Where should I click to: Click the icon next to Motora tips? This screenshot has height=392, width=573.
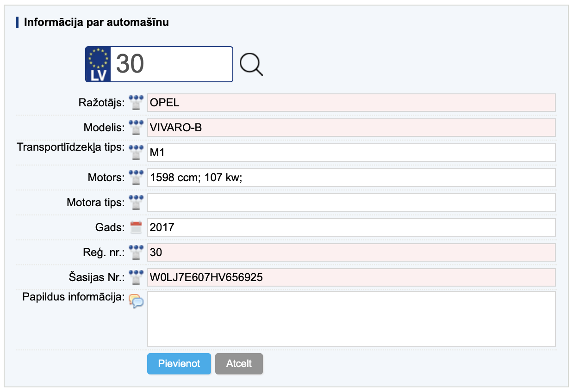136,202
